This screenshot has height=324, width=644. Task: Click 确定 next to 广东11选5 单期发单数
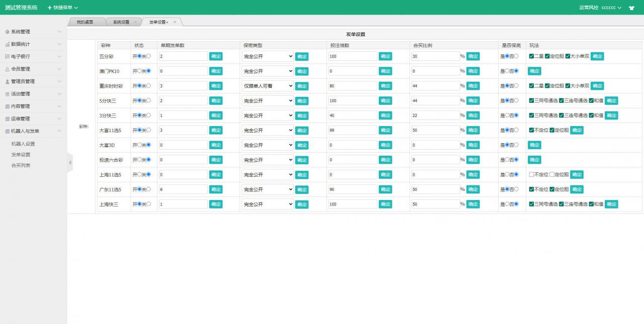click(216, 189)
